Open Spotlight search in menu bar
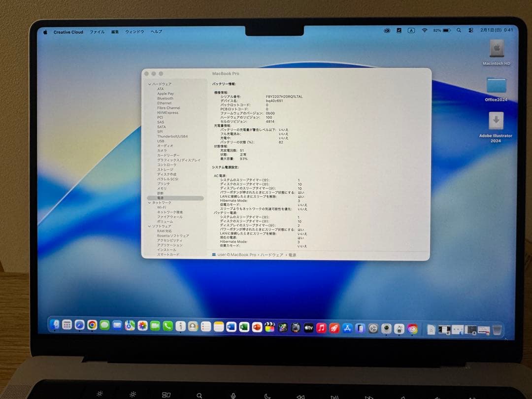Image resolution: width=532 pixels, height=399 pixels. pyautogui.click(x=459, y=30)
